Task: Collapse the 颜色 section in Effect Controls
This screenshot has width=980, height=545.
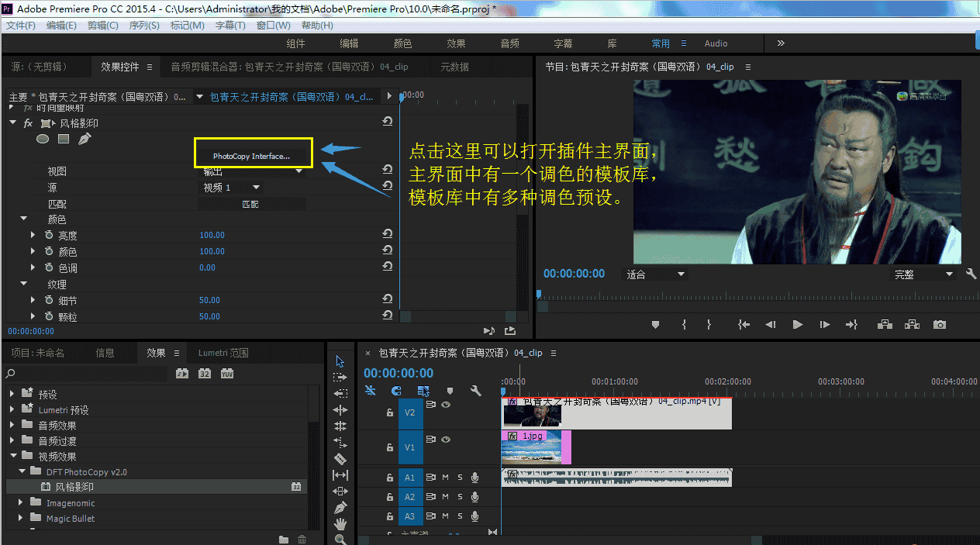Action: (23, 218)
